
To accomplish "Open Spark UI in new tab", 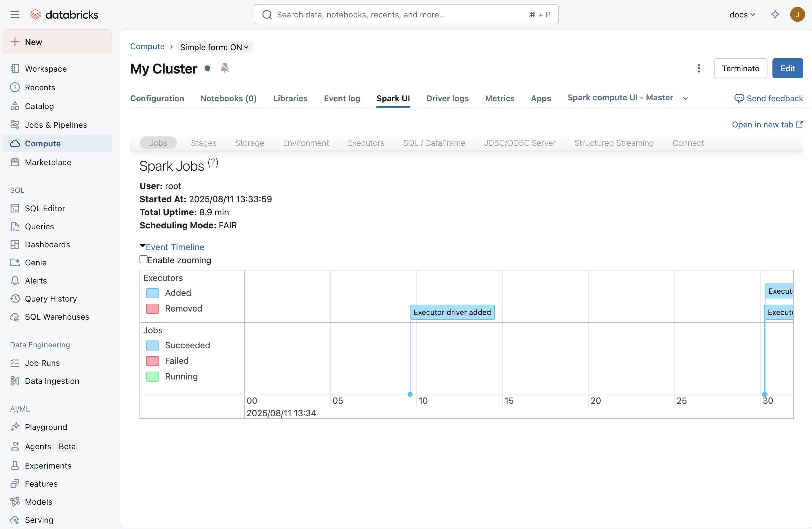I will point(767,125).
